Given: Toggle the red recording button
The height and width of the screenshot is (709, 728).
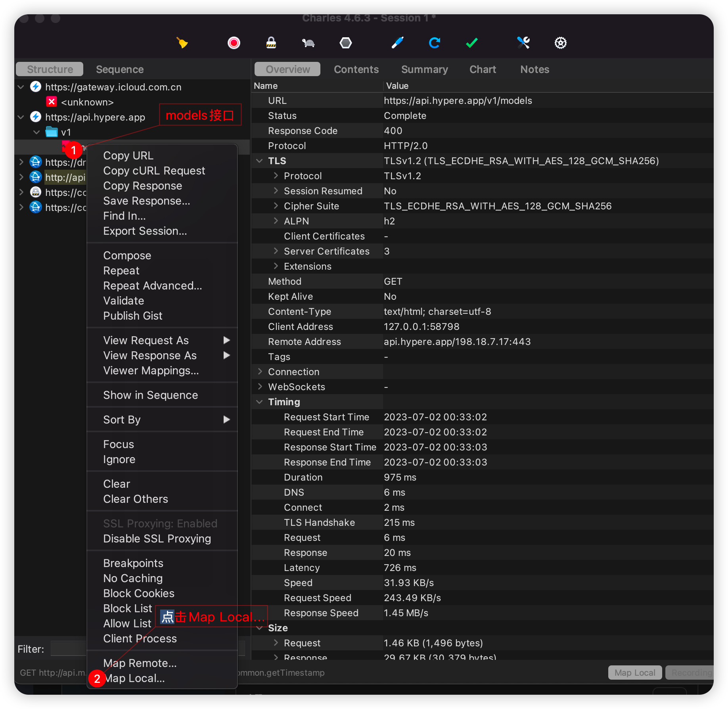Looking at the screenshot, I should pyautogui.click(x=234, y=42).
